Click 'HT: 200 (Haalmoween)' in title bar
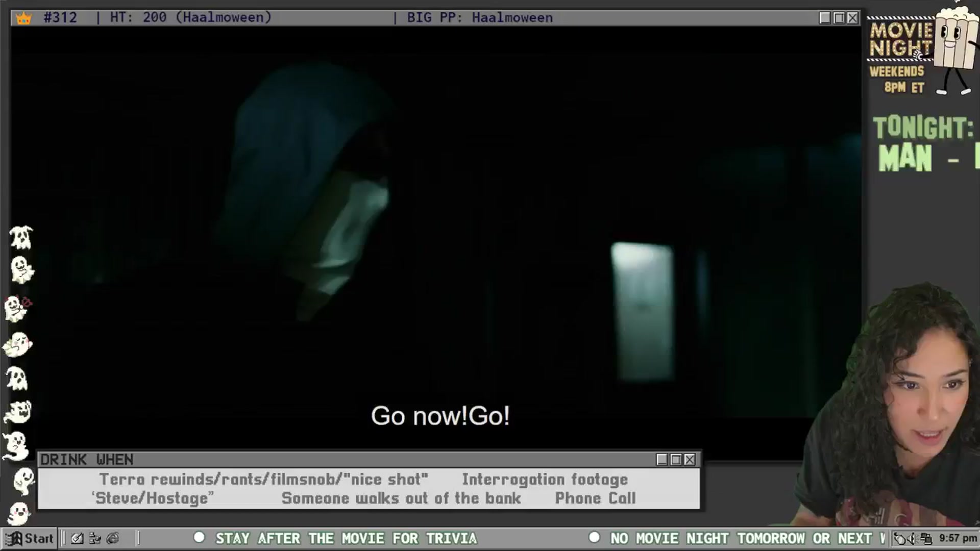This screenshot has height=551, width=980. (x=191, y=18)
